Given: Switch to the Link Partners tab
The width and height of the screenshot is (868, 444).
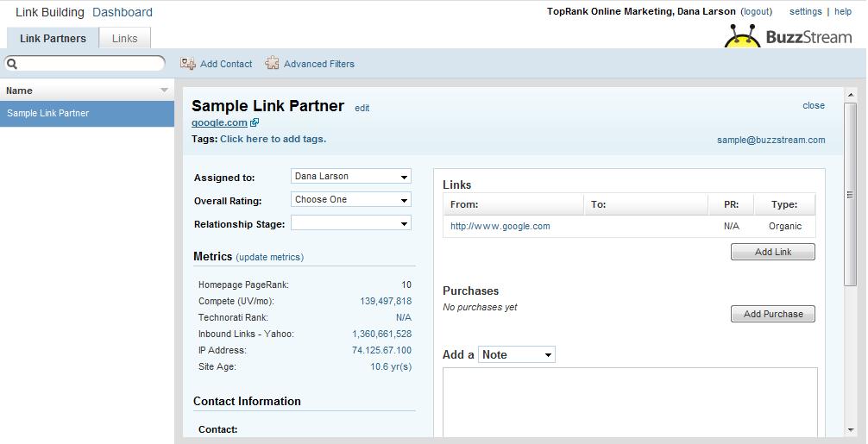Looking at the screenshot, I should [x=53, y=38].
